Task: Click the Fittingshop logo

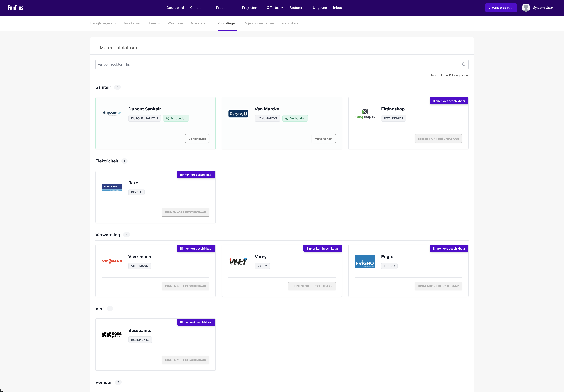Action: point(365,113)
